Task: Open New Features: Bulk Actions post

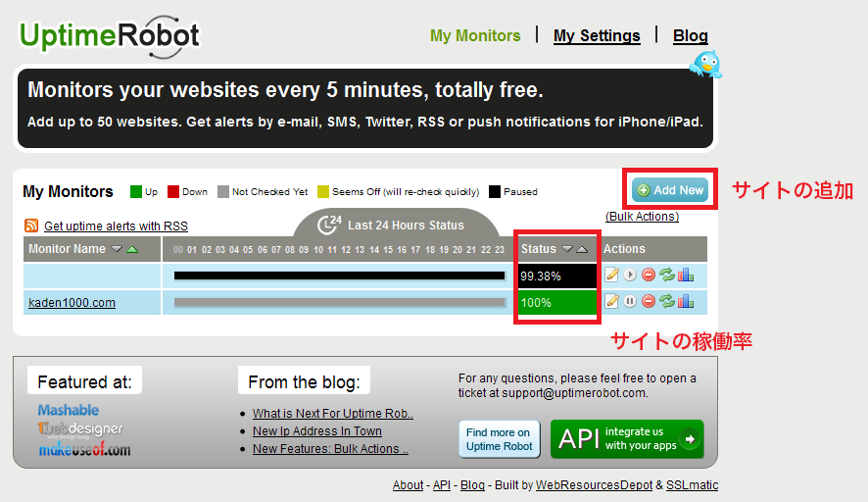Action: coord(330,449)
